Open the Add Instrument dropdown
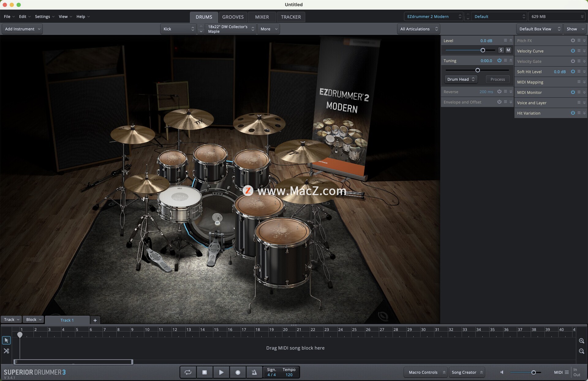 click(x=22, y=29)
